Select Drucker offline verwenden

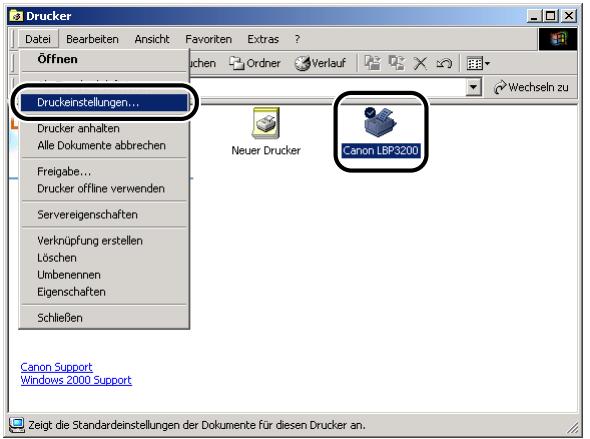click(104, 188)
